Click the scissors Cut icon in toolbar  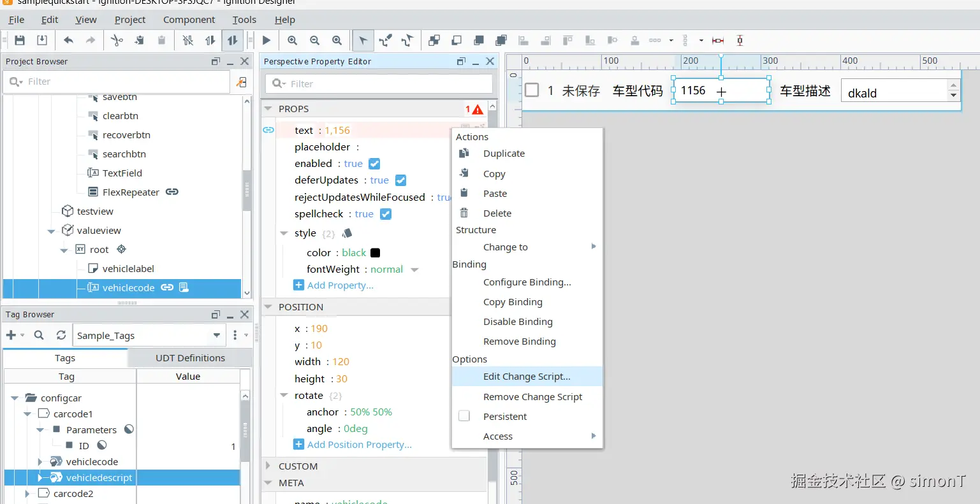(117, 40)
